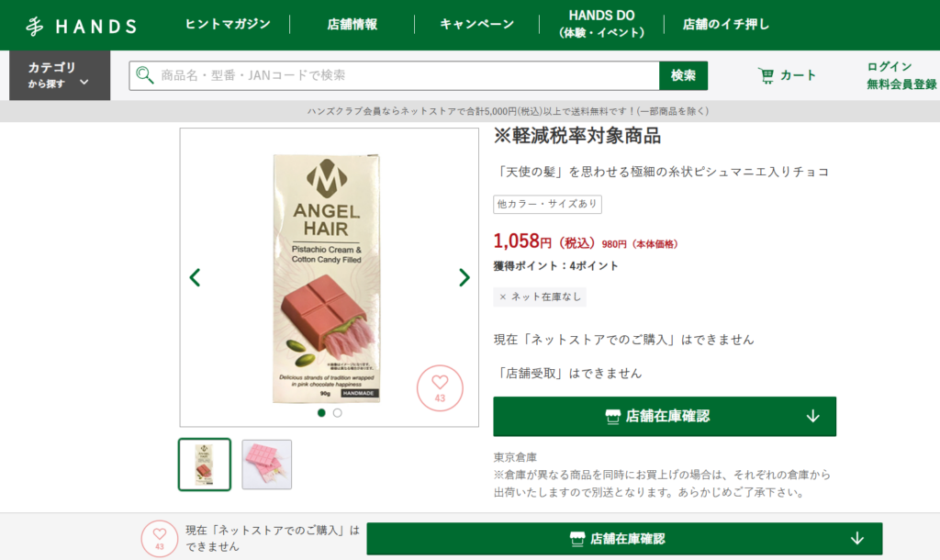Open the cart icon
This screenshot has height=560, width=940.
[x=766, y=75]
